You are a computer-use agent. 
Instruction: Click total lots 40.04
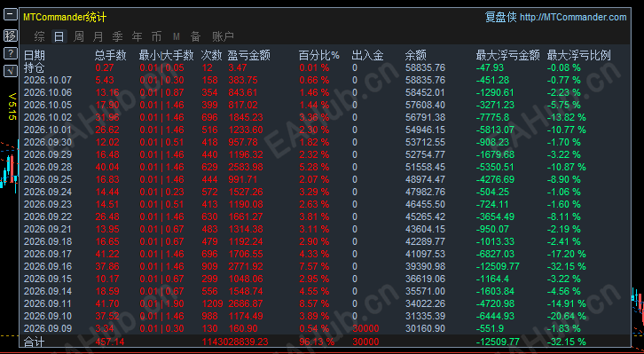107,167
